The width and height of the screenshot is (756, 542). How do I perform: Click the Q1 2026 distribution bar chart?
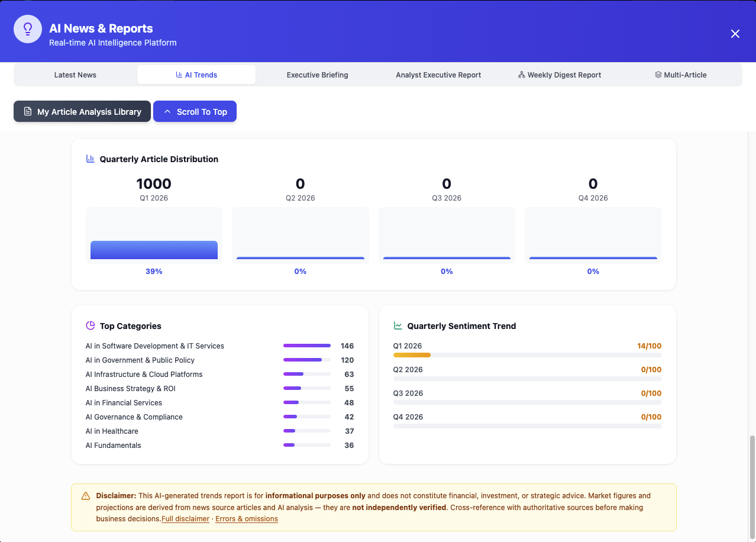click(x=154, y=234)
